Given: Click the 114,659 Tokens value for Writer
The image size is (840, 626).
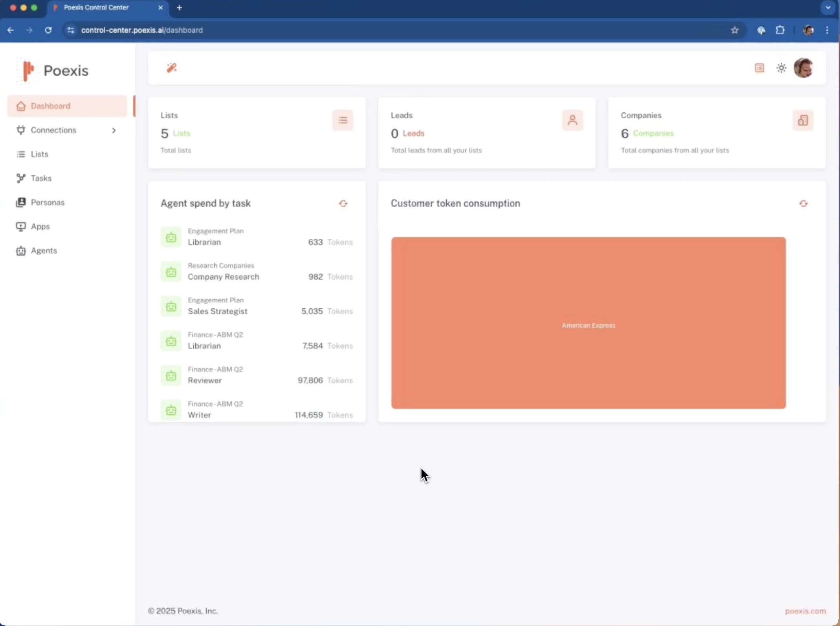Looking at the screenshot, I should pos(324,415).
